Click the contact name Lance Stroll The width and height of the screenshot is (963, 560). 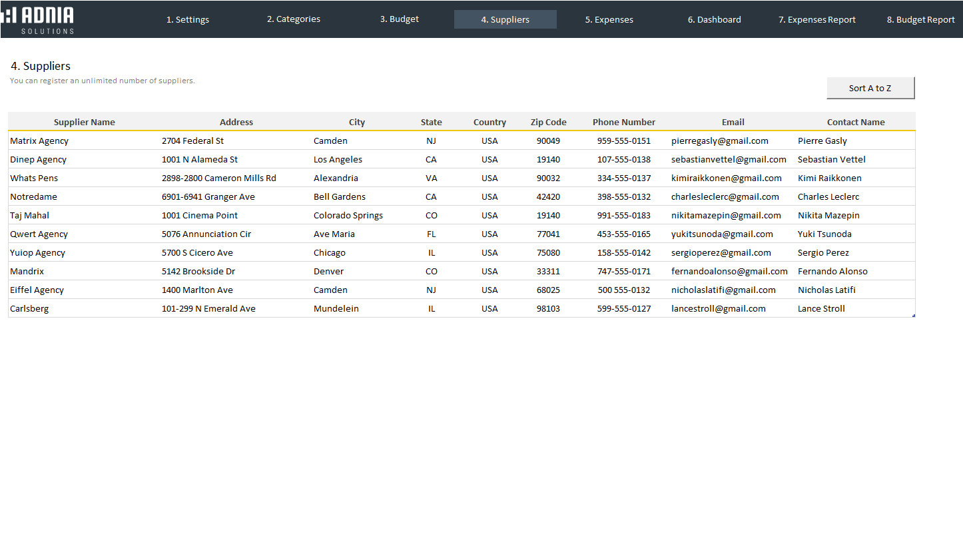(x=821, y=308)
